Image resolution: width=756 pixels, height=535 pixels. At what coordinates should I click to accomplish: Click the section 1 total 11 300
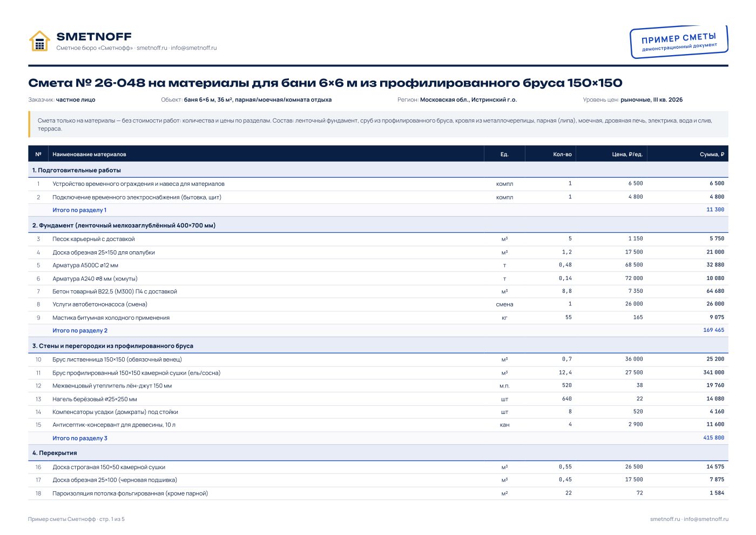coord(715,210)
